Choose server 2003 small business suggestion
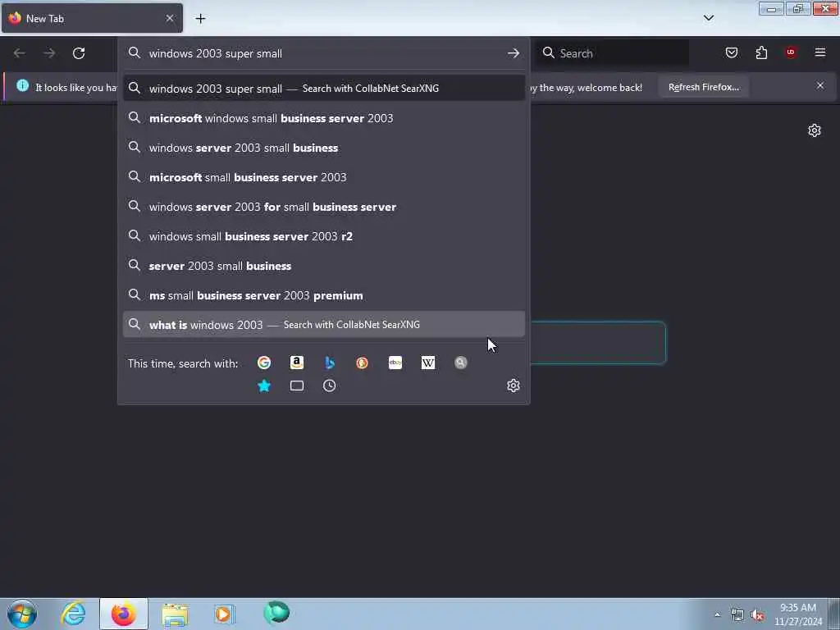This screenshot has width=840, height=630. tap(323, 265)
